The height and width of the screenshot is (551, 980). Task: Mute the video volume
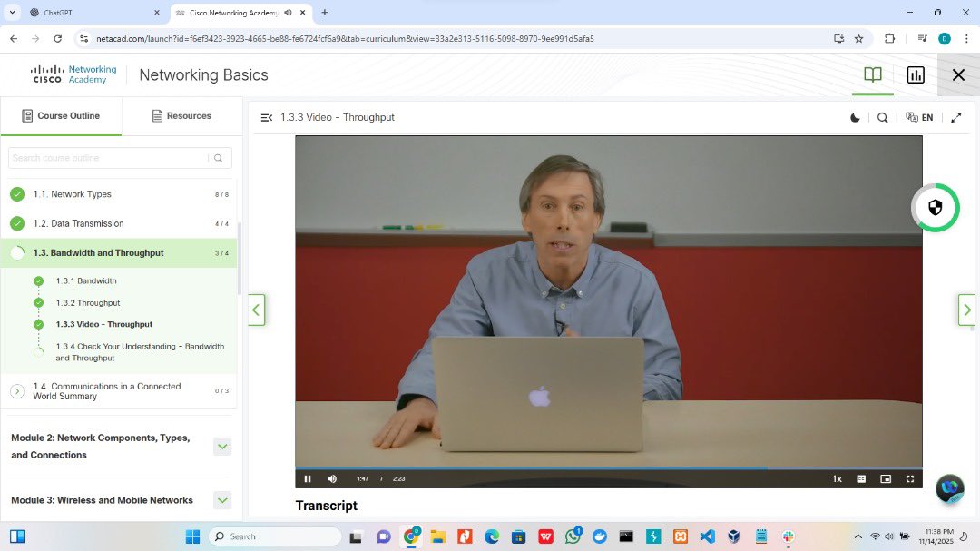coord(332,478)
